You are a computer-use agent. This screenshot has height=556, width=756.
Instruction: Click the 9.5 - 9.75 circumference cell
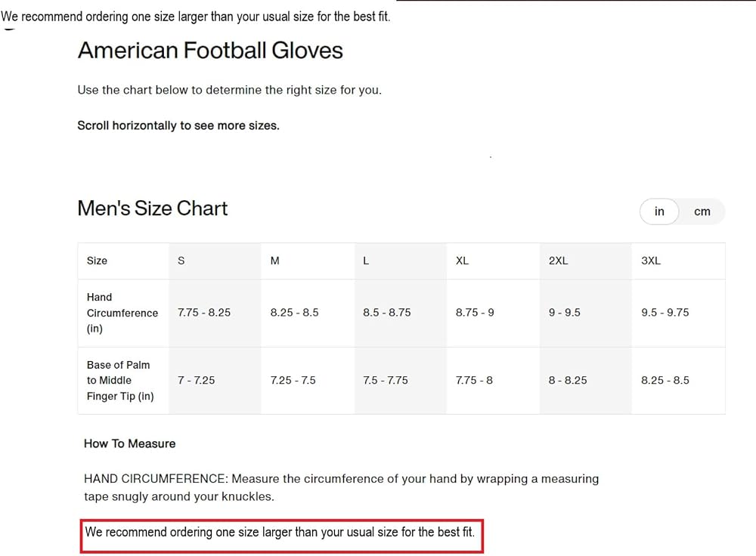[665, 312]
